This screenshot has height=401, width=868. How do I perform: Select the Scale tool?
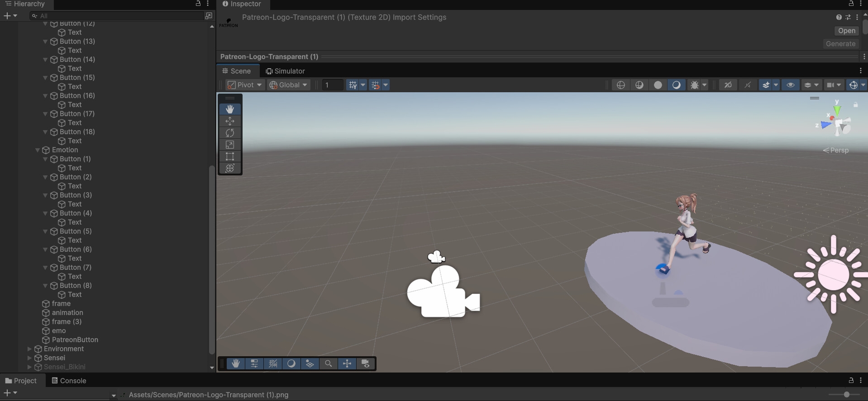(230, 145)
